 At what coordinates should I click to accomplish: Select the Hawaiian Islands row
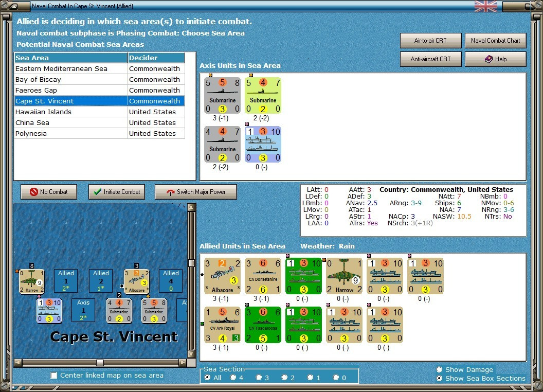[x=99, y=112]
